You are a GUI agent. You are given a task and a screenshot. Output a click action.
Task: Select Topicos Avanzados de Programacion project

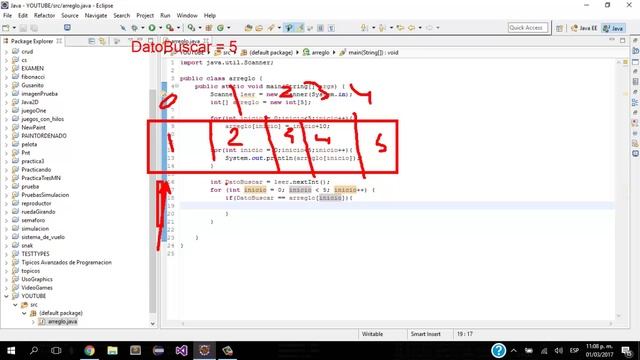pyautogui.click(x=66, y=262)
